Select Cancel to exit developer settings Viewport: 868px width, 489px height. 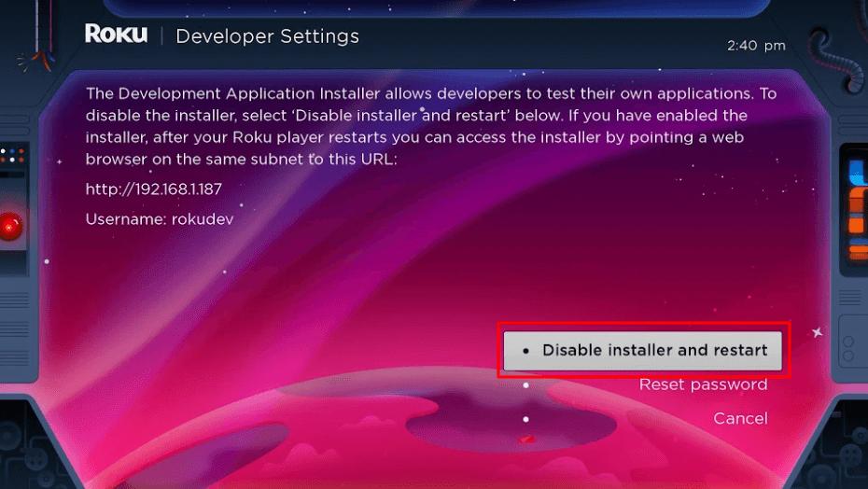pyautogui.click(x=740, y=418)
